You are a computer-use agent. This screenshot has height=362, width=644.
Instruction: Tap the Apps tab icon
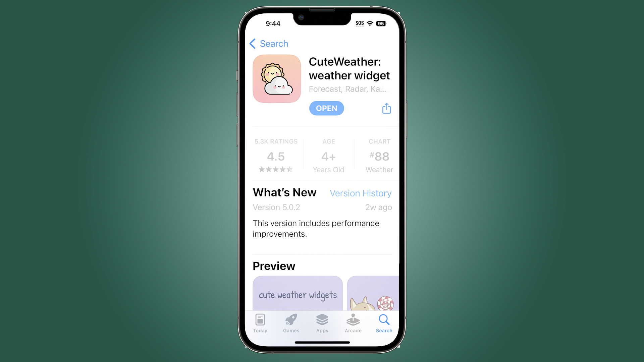[321, 323]
